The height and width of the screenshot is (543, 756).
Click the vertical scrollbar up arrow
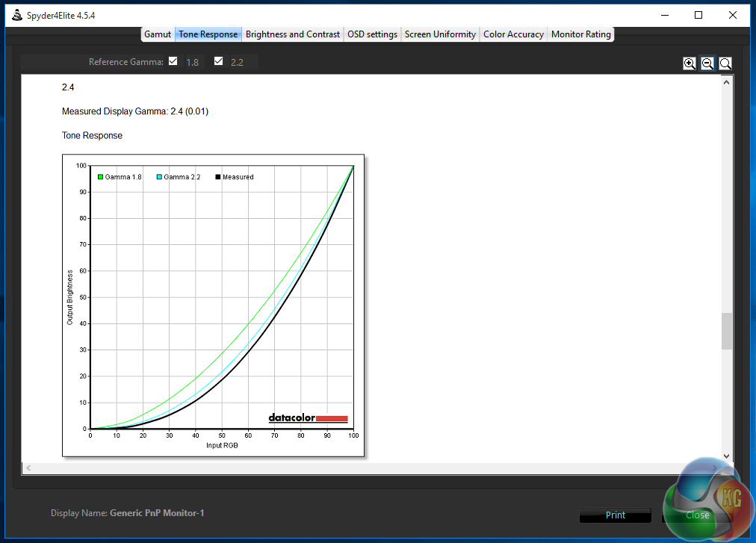tap(727, 82)
